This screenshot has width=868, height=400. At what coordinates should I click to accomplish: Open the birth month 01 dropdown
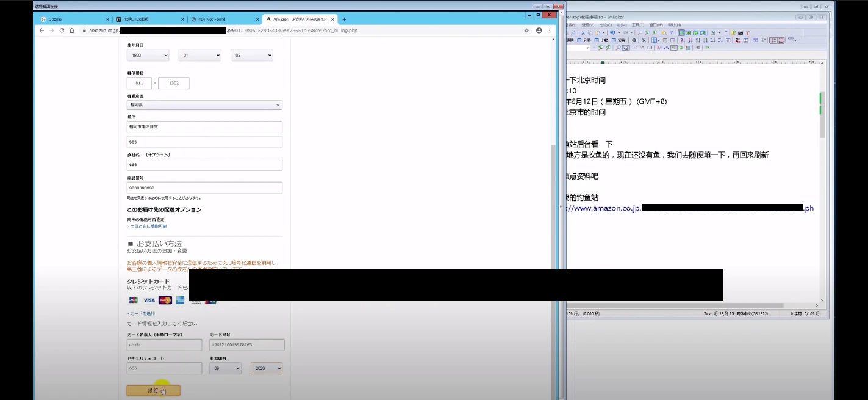tap(199, 55)
